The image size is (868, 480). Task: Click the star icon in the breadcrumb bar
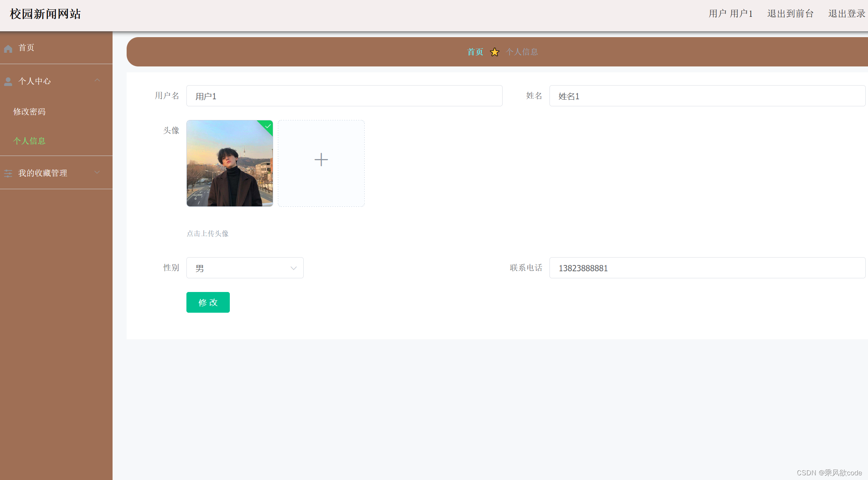494,52
